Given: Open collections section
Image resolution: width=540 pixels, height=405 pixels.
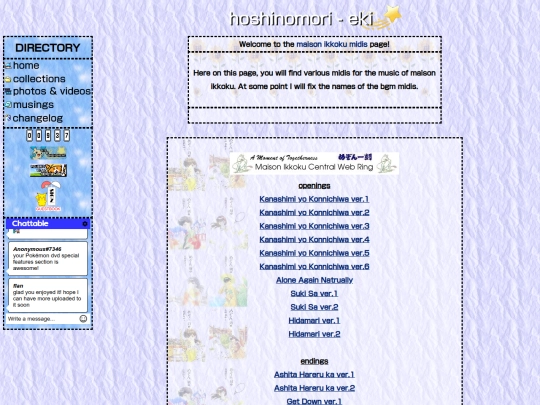Looking at the screenshot, I should coord(39,79).
